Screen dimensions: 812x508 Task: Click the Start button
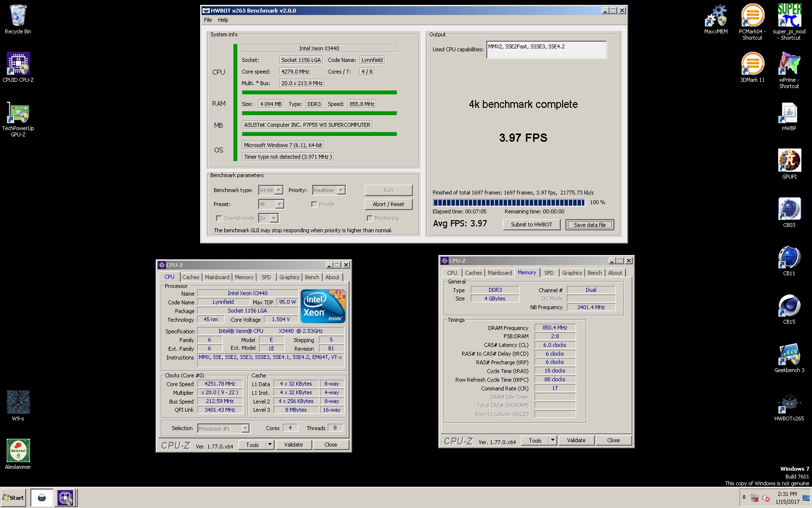[14, 497]
